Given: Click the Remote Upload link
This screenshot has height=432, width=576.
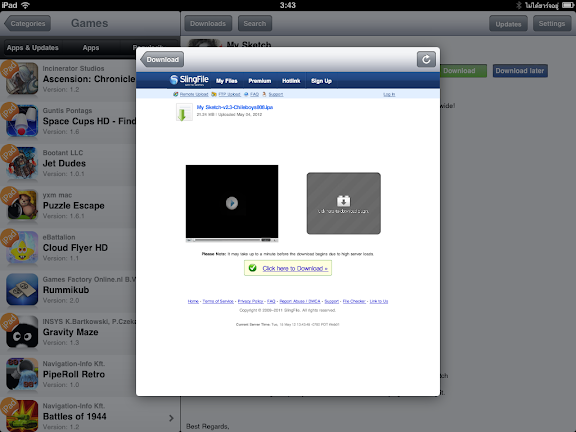Looking at the screenshot, I should pos(194,94).
